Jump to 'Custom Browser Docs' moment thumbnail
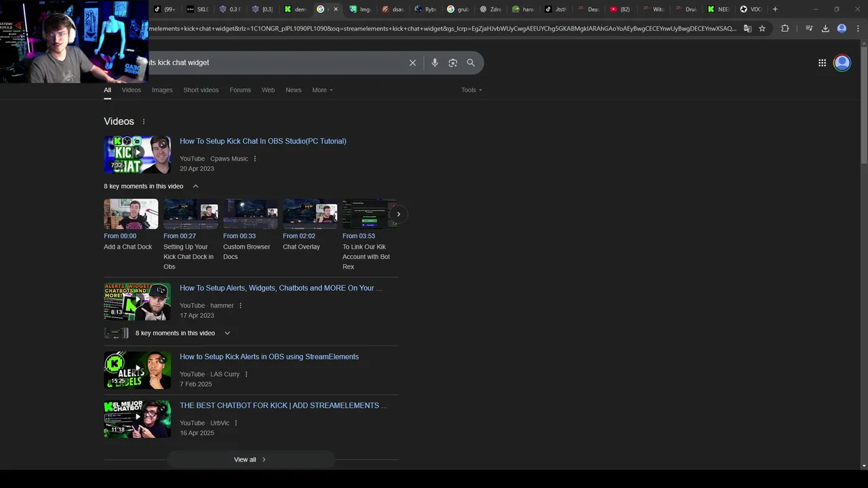This screenshot has width=868, height=488. point(250,214)
